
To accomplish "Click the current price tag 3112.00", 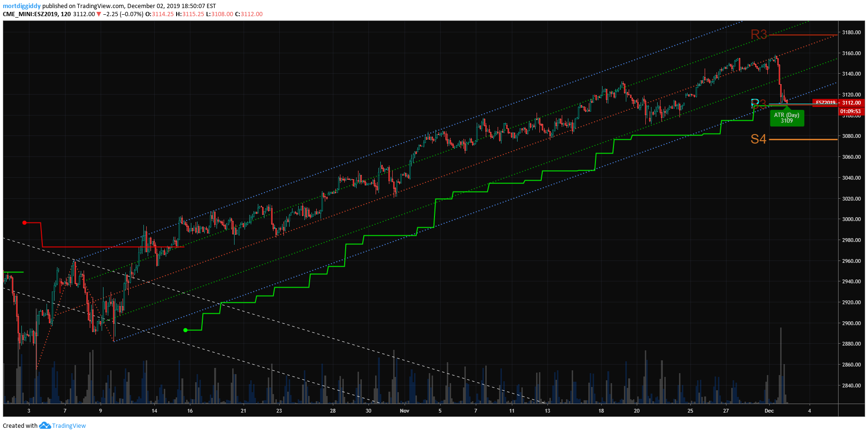I will pos(851,103).
